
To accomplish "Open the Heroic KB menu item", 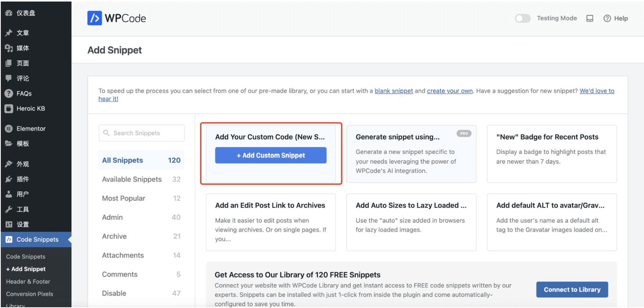I will [x=36, y=108].
